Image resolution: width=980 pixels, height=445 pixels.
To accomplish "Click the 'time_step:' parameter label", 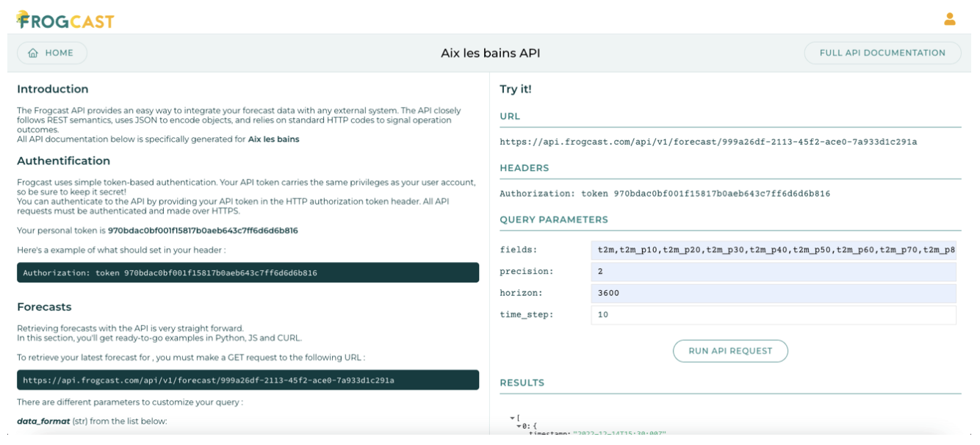I will pyautogui.click(x=526, y=314).
